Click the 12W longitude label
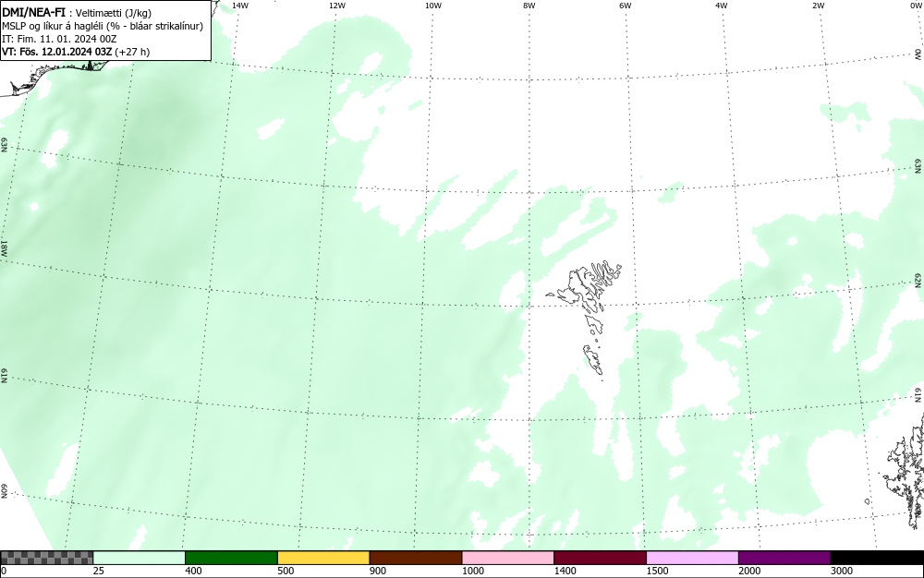Image resolution: width=924 pixels, height=578 pixels. tap(336, 6)
